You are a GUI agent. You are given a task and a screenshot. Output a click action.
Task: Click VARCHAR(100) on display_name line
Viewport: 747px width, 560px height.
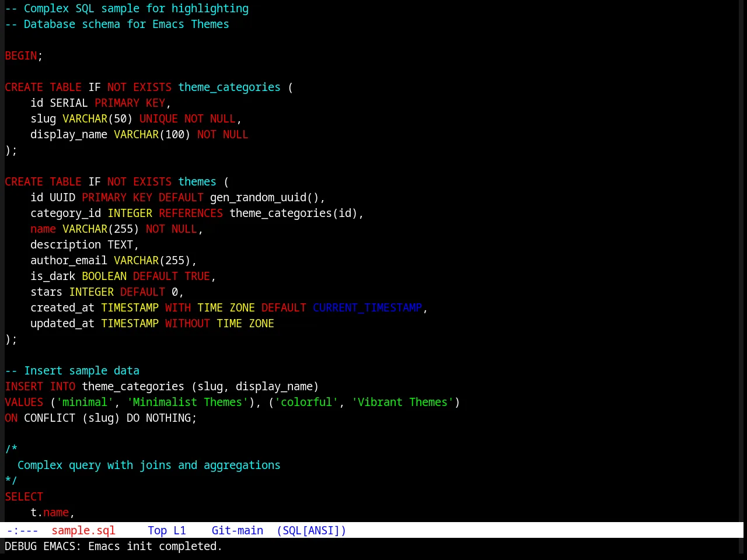tap(152, 134)
